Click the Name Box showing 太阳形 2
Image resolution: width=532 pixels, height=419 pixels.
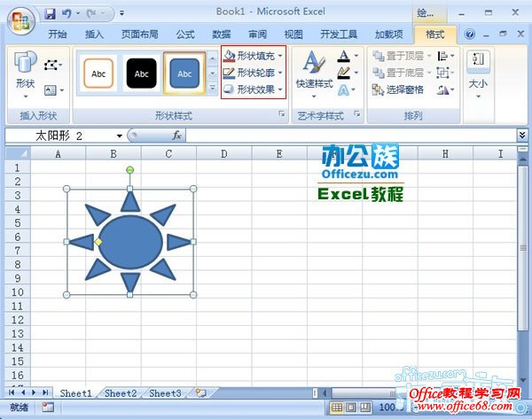tap(61, 136)
